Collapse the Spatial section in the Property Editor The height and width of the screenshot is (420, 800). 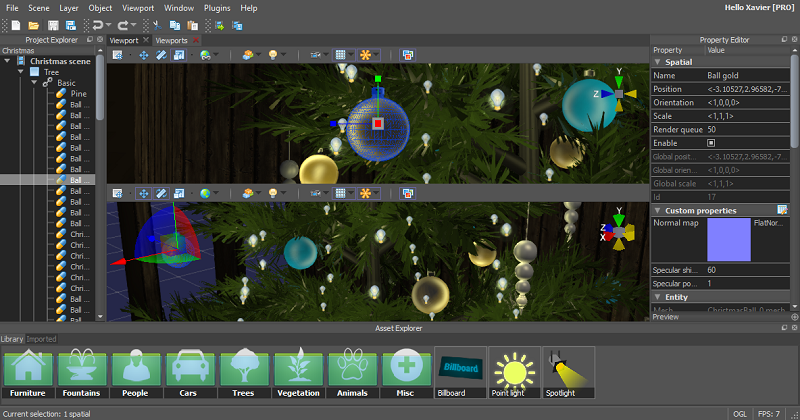point(656,62)
